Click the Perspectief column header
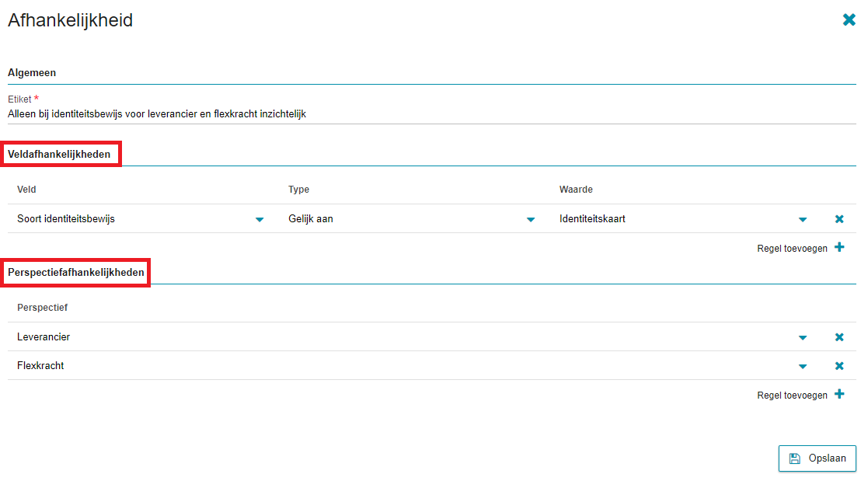The width and height of the screenshot is (868, 481). tap(42, 308)
